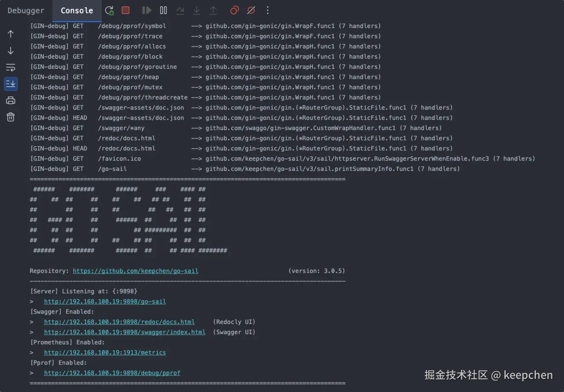564x392 pixels.
Task: Open the View Breakpoints dialog
Action: (x=234, y=10)
